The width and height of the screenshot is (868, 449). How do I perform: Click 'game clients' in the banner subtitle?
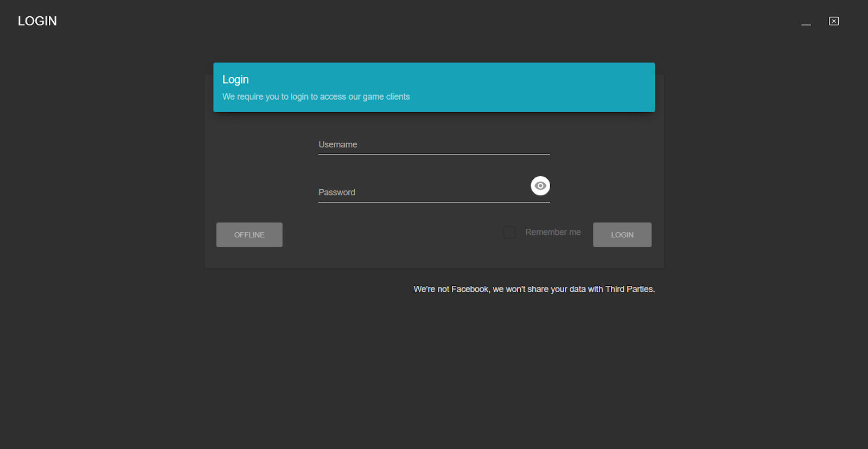click(x=386, y=97)
